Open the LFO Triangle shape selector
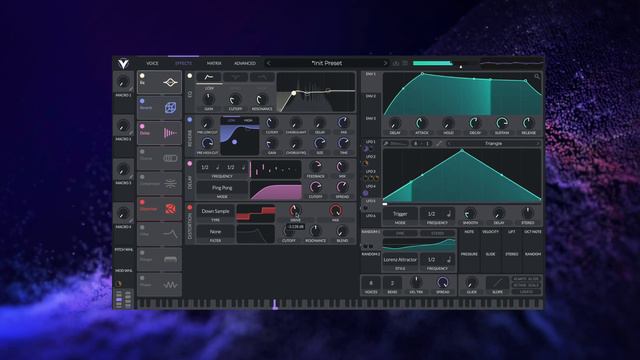 (493, 144)
